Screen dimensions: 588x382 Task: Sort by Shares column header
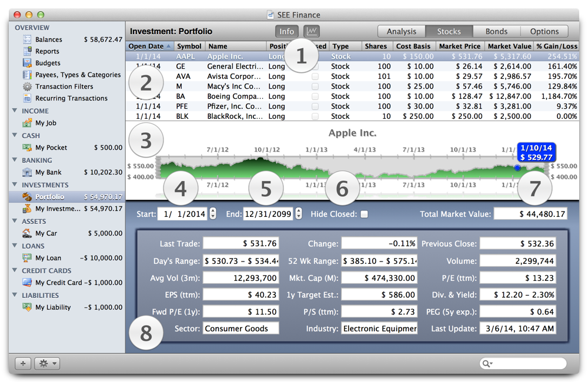(376, 46)
